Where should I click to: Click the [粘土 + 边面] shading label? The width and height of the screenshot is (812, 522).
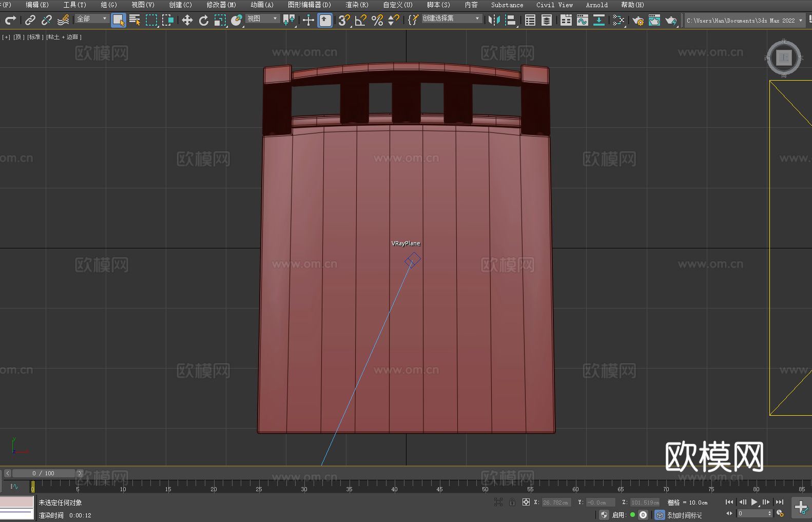click(x=64, y=37)
